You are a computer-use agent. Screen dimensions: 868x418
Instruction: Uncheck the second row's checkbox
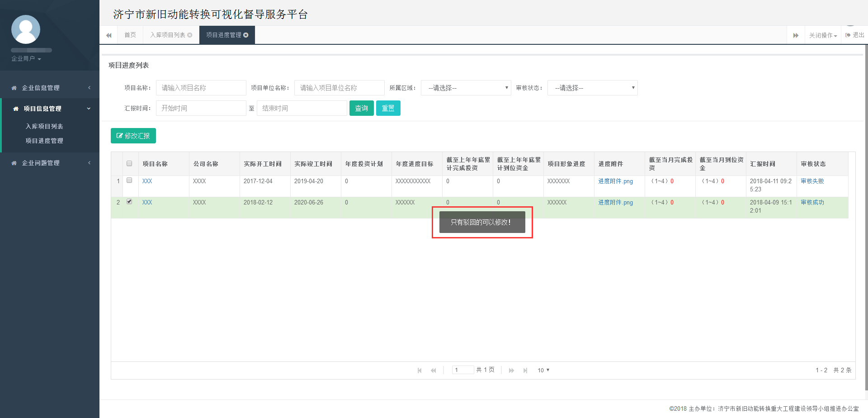129,202
